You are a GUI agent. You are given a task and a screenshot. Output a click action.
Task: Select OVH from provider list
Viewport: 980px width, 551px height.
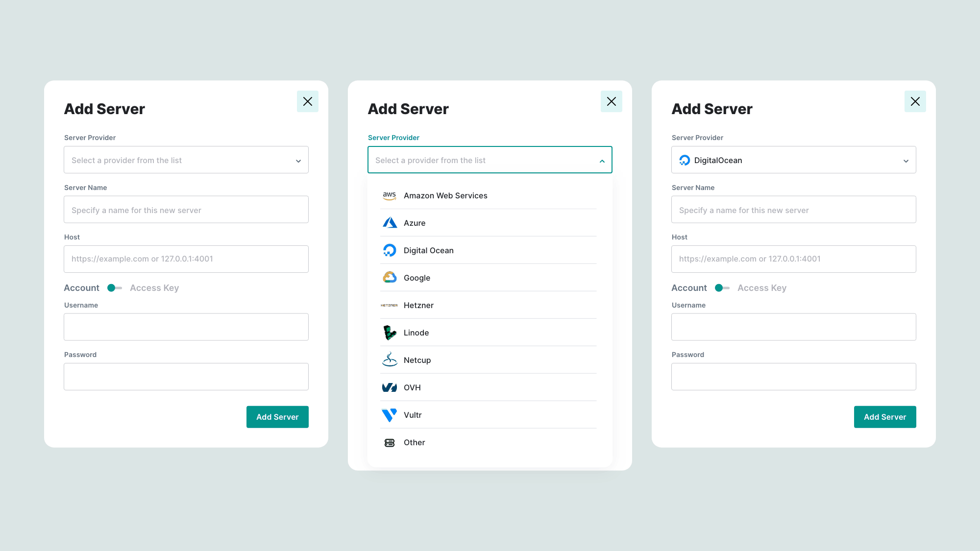coord(489,387)
